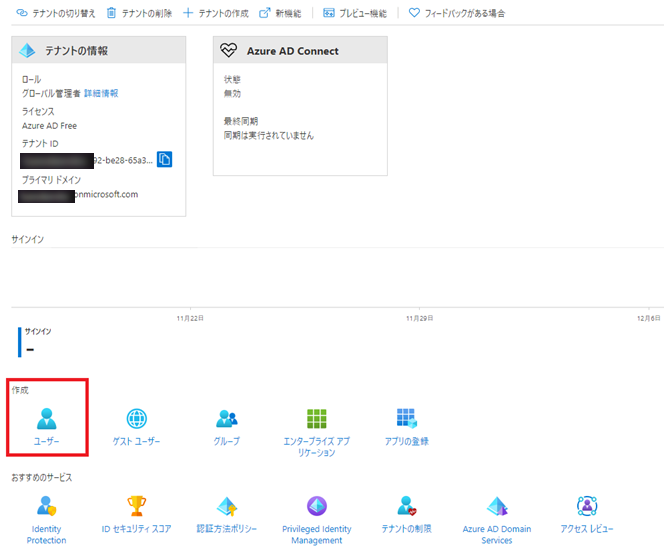The image size is (664, 556).
Task: Click the ユーザー person icon
Action: pos(47,418)
